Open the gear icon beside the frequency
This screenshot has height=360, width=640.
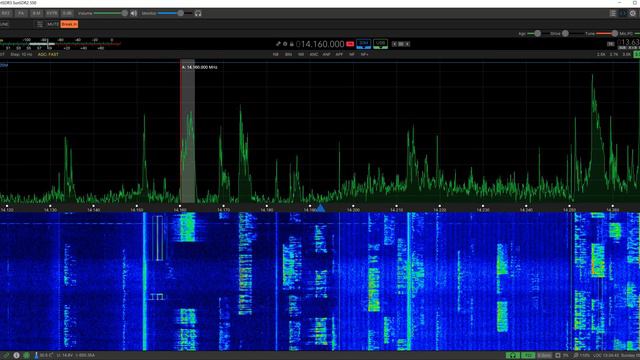285,44
